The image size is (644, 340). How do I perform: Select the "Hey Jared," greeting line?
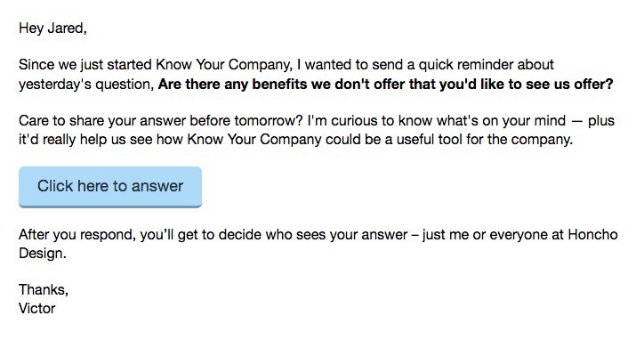pos(52,28)
